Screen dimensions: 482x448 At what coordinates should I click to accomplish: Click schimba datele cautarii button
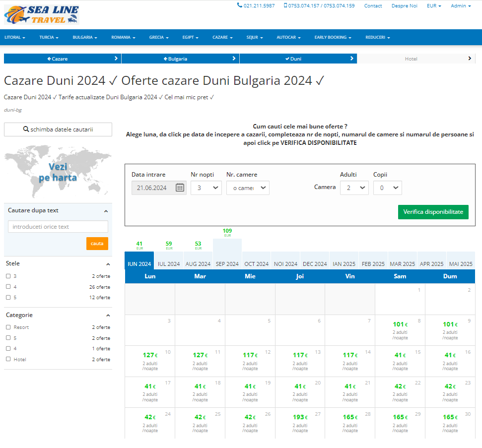[58, 129]
